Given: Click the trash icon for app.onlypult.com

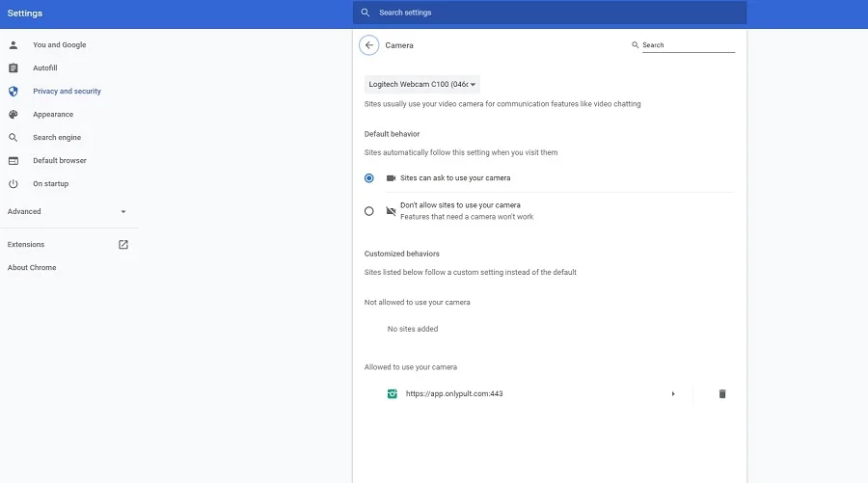Looking at the screenshot, I should [x=722, y=394].
